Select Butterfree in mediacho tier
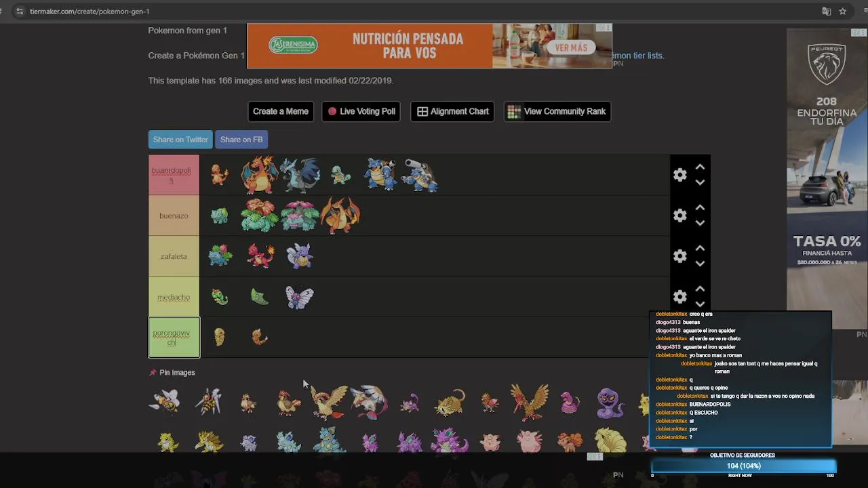The height and width of the screenshot is (488, 868). (x=300, y=297)
